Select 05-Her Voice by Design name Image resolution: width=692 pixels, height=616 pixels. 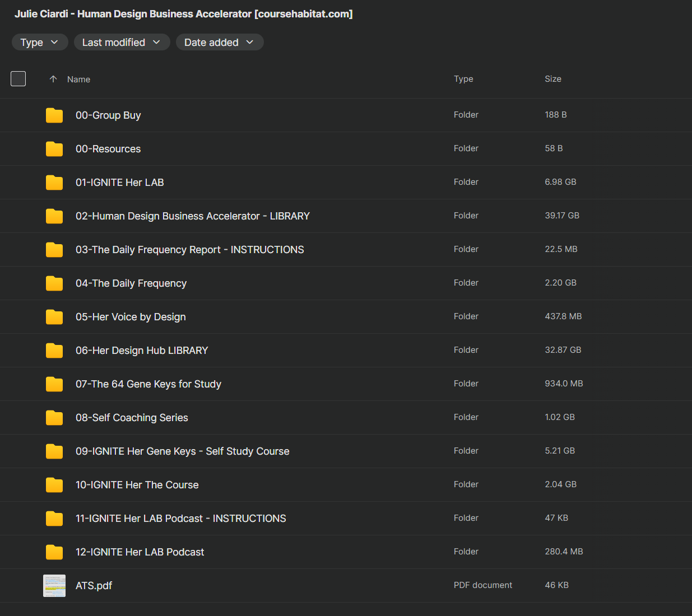131,317
